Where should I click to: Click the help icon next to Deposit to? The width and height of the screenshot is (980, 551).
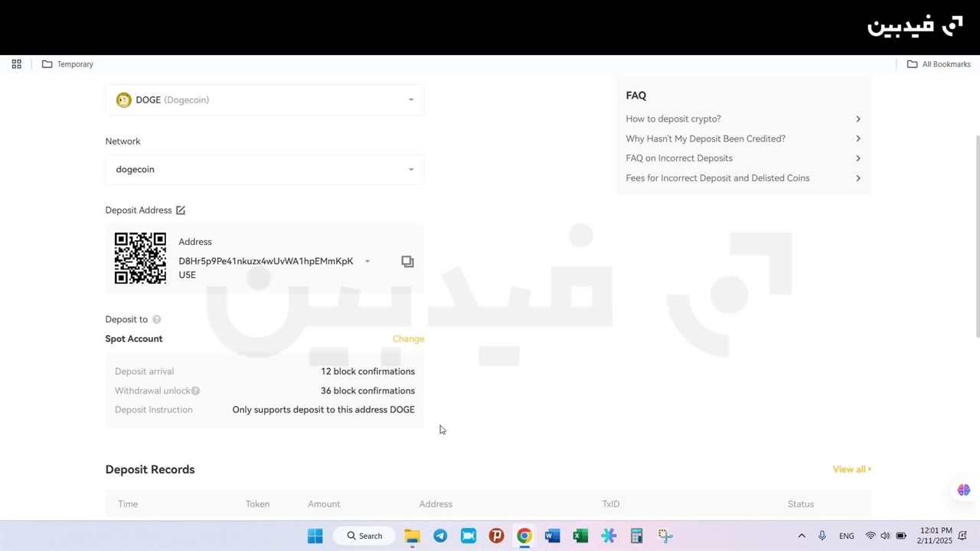point(156,320)
